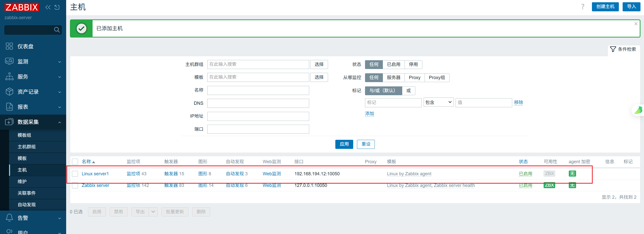Set 从哪监控 filter to Proxy组

coord(437,78)
